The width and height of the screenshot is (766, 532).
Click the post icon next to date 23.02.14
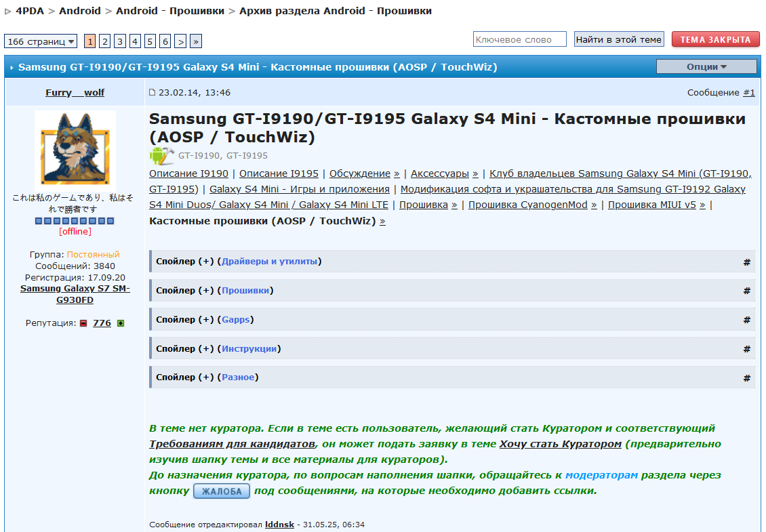(153, 93)
